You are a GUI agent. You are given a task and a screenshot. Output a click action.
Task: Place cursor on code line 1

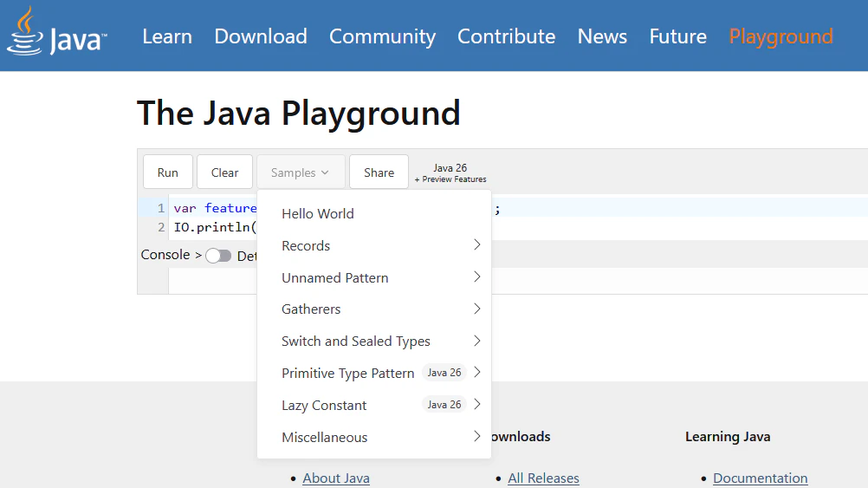click(215, 208)
